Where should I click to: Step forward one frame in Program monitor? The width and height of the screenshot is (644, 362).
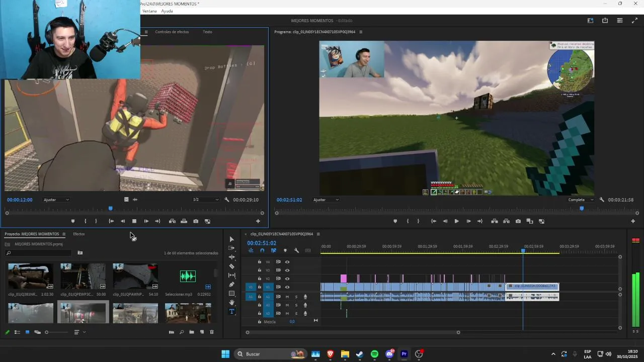click(x=468, y=221)
